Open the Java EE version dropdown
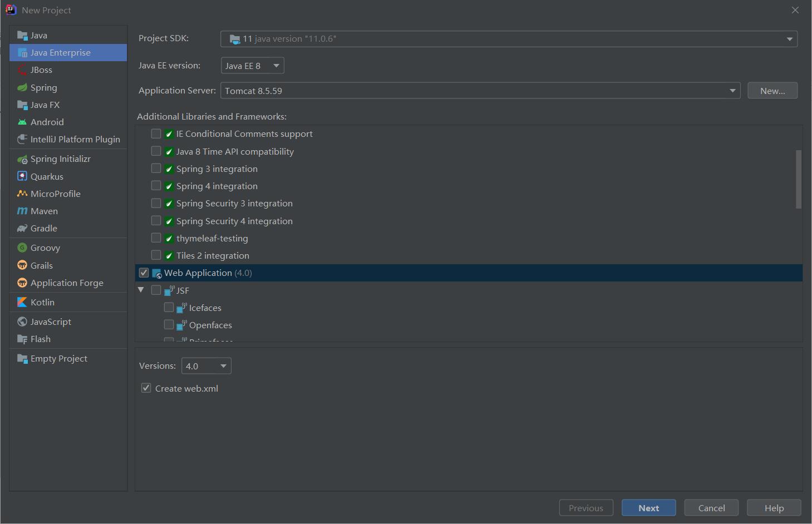 point(253,66)
